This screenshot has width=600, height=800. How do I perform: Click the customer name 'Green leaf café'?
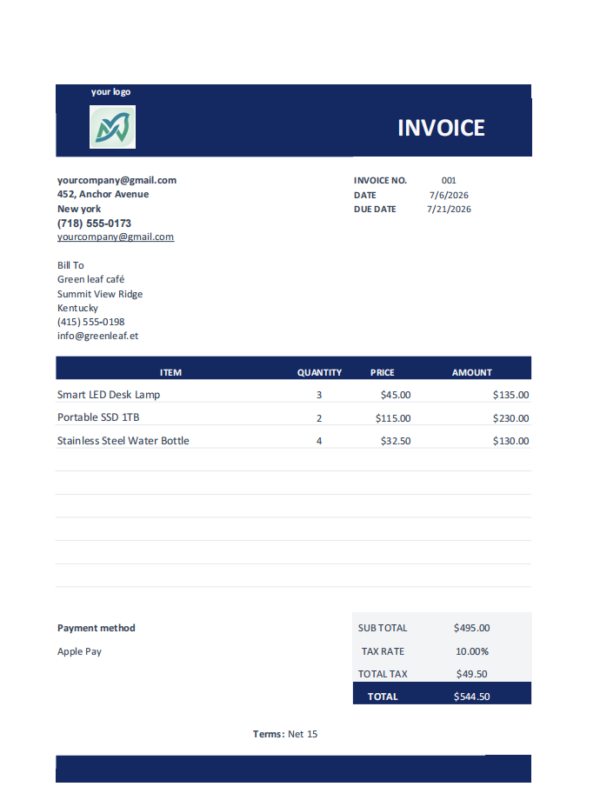pos(91,279)
